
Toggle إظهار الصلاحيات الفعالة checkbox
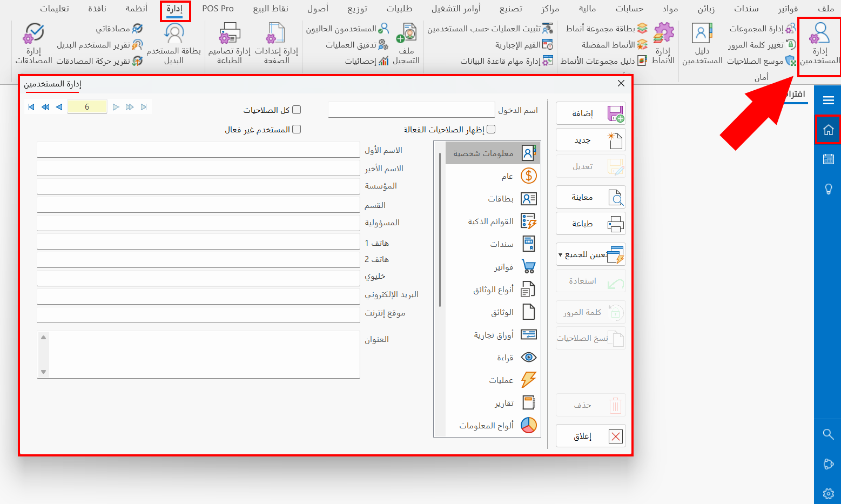pos(491,129)
